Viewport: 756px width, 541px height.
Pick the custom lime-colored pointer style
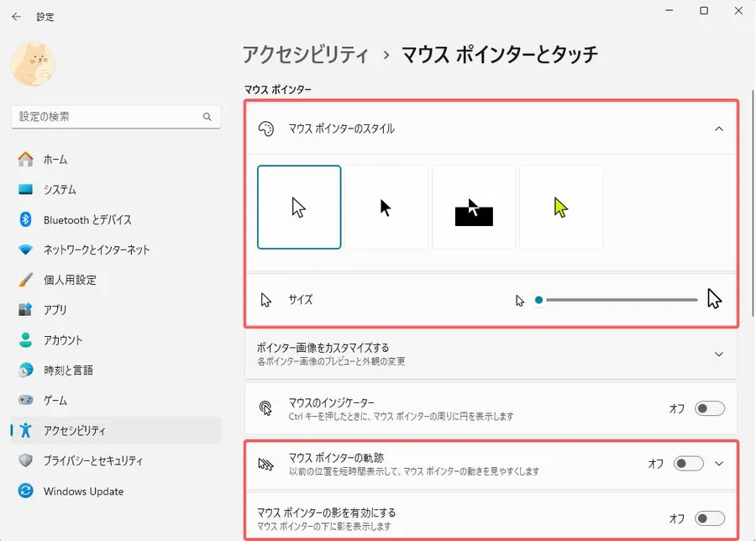561,207
